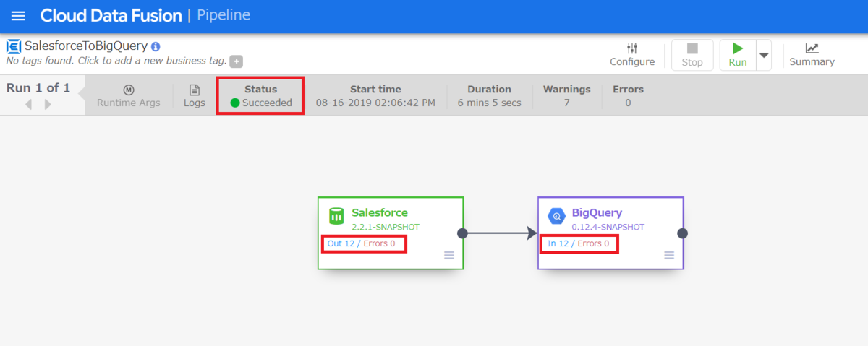
Task: Run the pipeline
Action: coord(738,55)
